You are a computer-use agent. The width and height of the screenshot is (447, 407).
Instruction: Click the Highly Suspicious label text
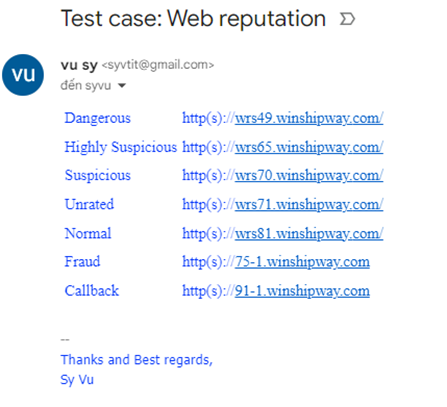(x=121, y=147)
